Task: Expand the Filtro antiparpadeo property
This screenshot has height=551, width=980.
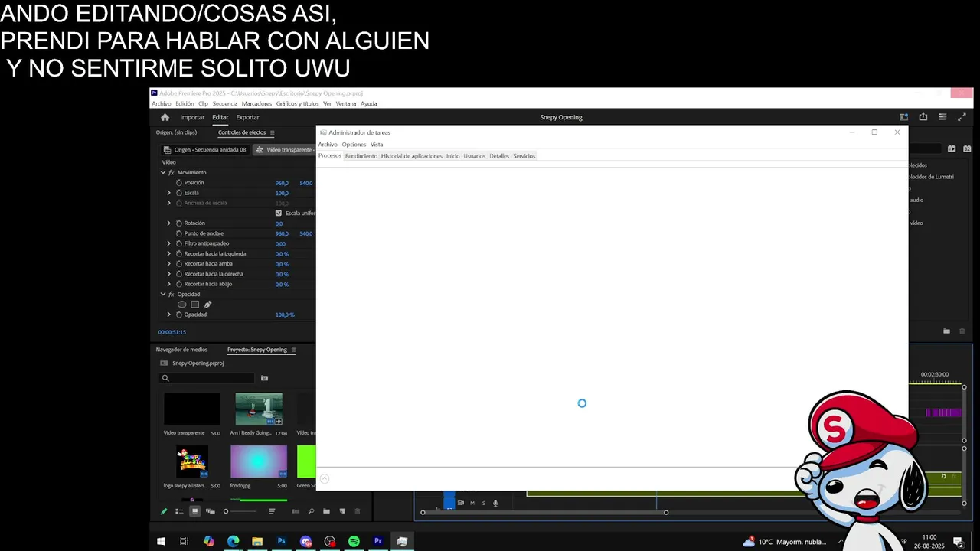Action: tap(169, 243)
